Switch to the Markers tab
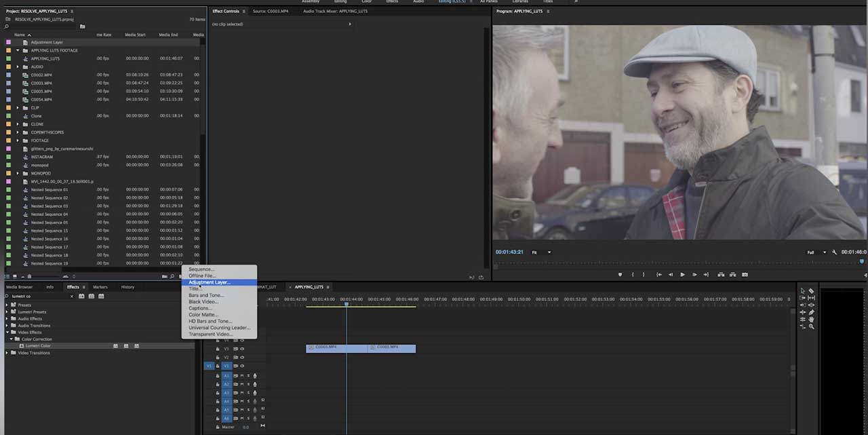 (x=100, y=287)
